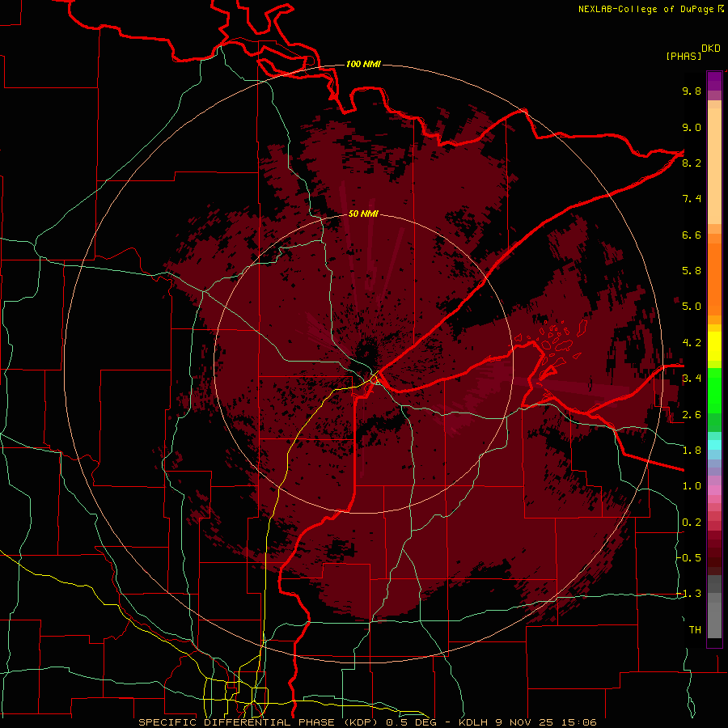Pick the deep orange segment of the color scale
Image resolution: width=728 pixels, height=728 pixels.
click(x=714, y=278)
